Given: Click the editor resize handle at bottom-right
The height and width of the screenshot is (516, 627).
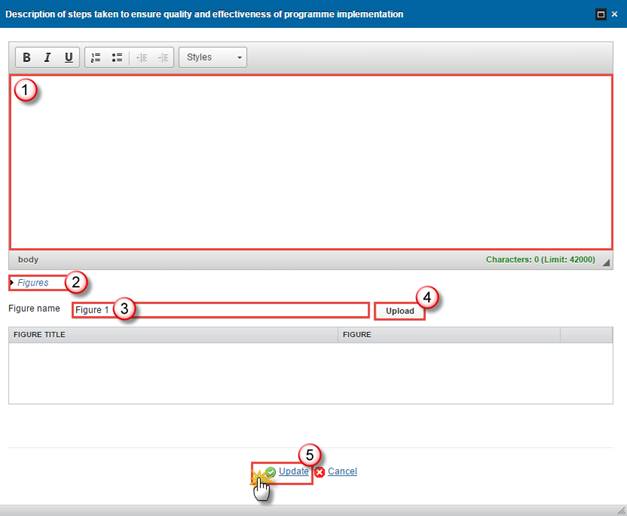Looking at the screenshot, I should (x=607, y=262).
